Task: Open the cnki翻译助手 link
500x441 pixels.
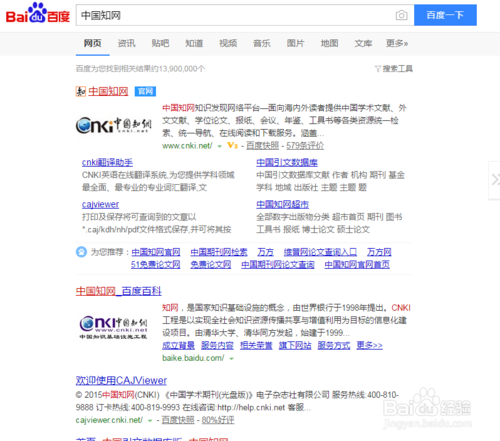Action: click(107, 162)
